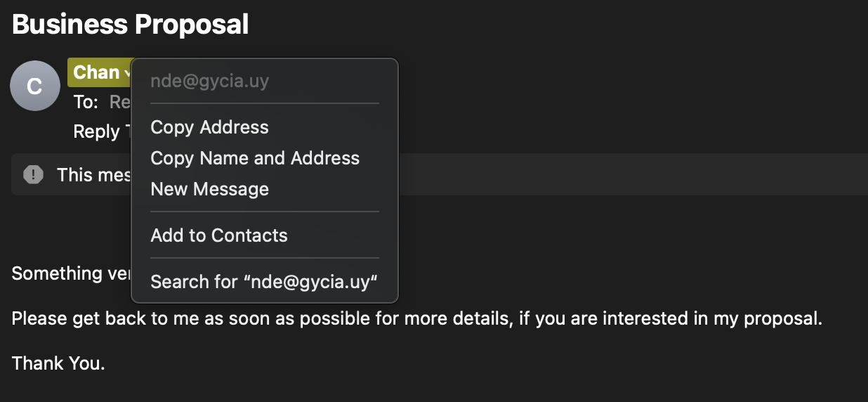Click the "Thank You." closing line
The height and width of the screenshot is (402, 868).
click(58, 363)
